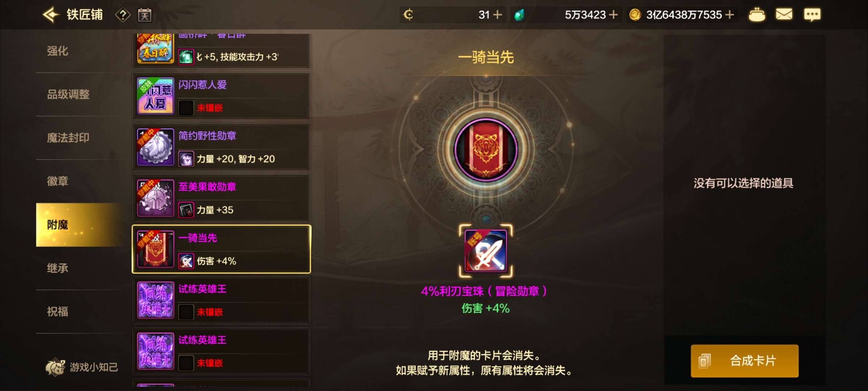Select 简约野性勋章 item in list
868x391 pixels.
click(x=221, y=147)
